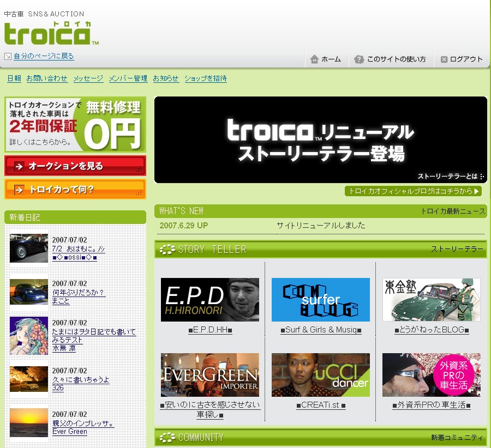Open ■外資系PRの車生活■ text link
The width and height of the screenshot is (491, 448).
432,405
